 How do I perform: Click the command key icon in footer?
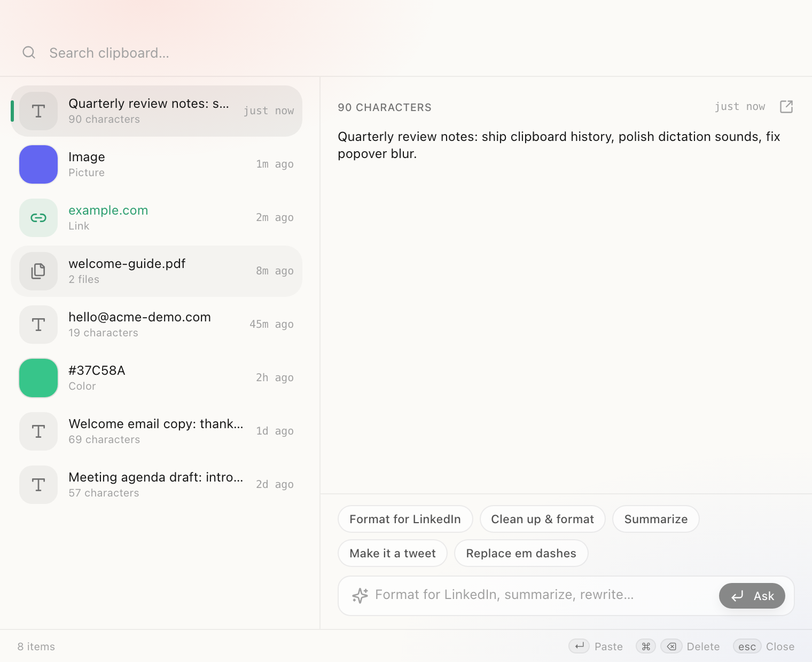(x=646, y=647)
